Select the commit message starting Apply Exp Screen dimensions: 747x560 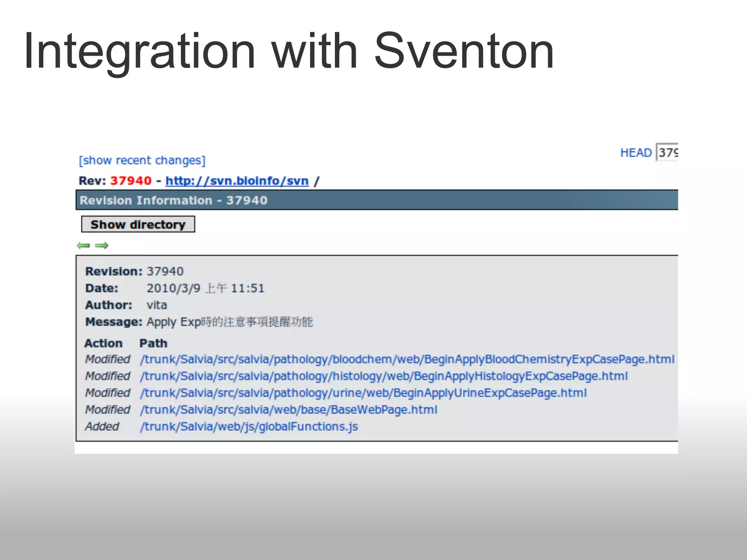coord(230,322)
